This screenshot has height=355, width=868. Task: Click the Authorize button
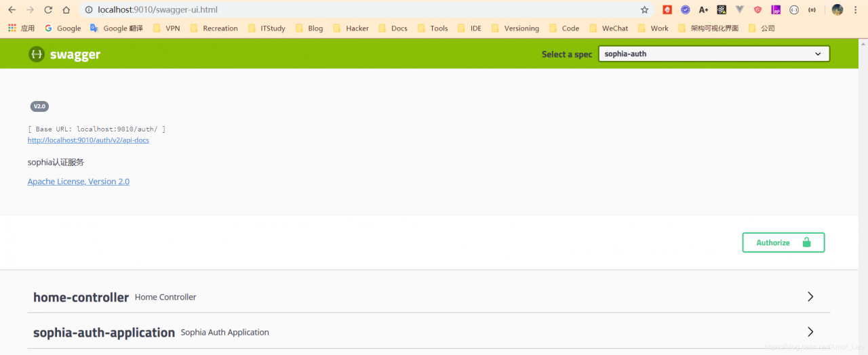[x=783, y=243]
